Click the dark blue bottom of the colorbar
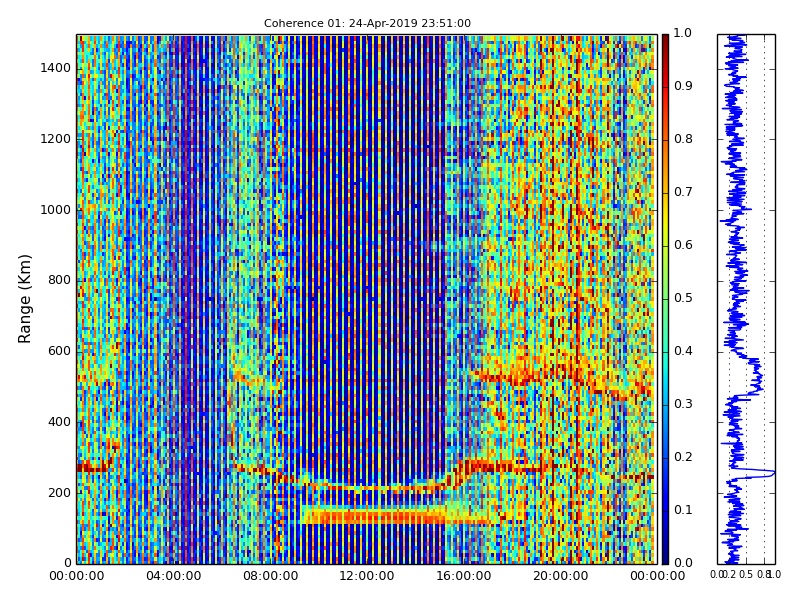Screen dimensions: 800x600 (x=665, y=556)
